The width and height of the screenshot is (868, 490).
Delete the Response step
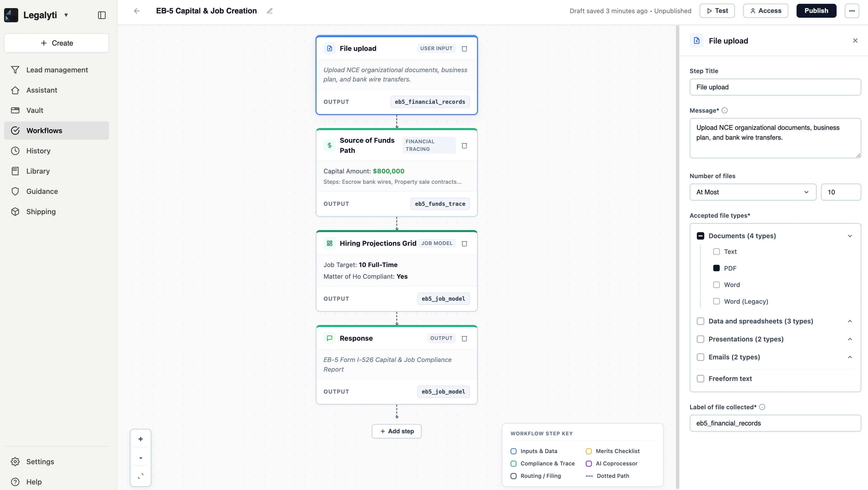click(464, 339)
